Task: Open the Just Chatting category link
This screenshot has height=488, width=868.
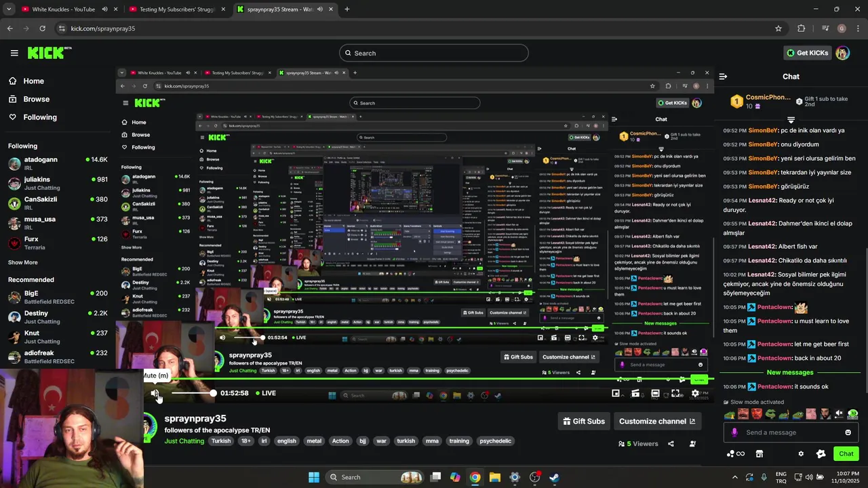Action: (184, 441)
